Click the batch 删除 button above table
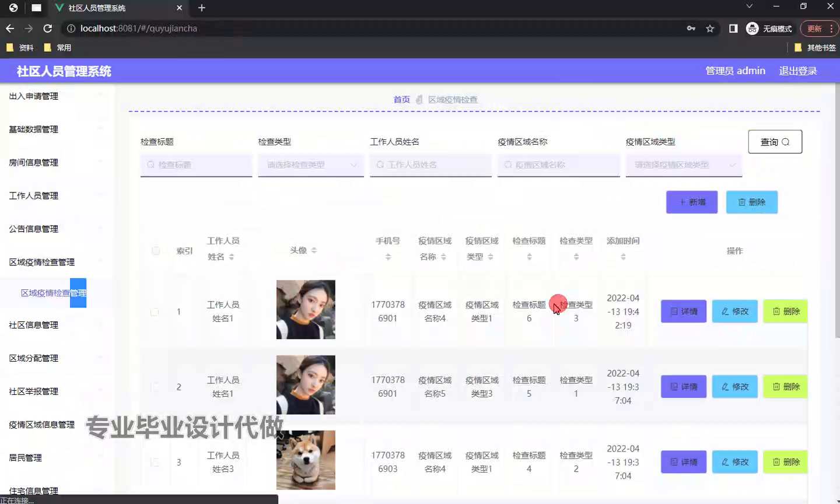The width and height of the screenshot is (840, 504). [752, 202]
